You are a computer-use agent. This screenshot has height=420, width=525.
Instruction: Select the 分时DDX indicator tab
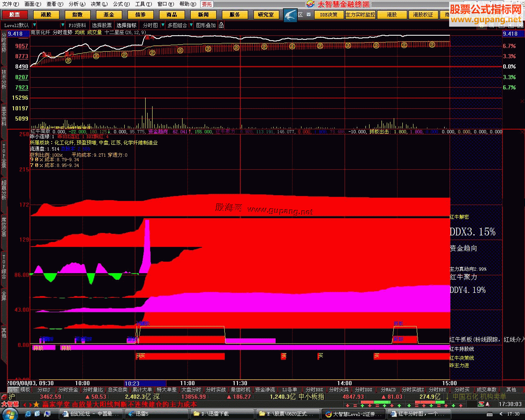coord(363,390)
